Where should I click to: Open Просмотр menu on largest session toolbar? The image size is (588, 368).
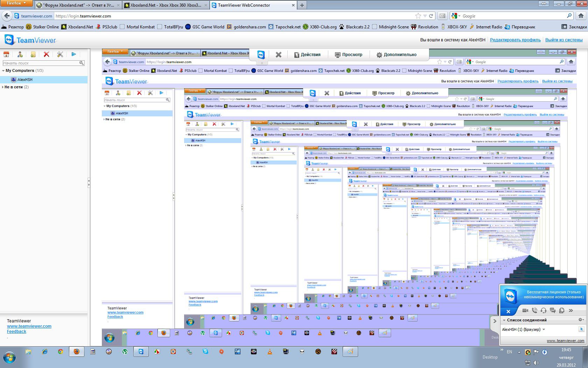pyautogui.click(x=349, y=55)
